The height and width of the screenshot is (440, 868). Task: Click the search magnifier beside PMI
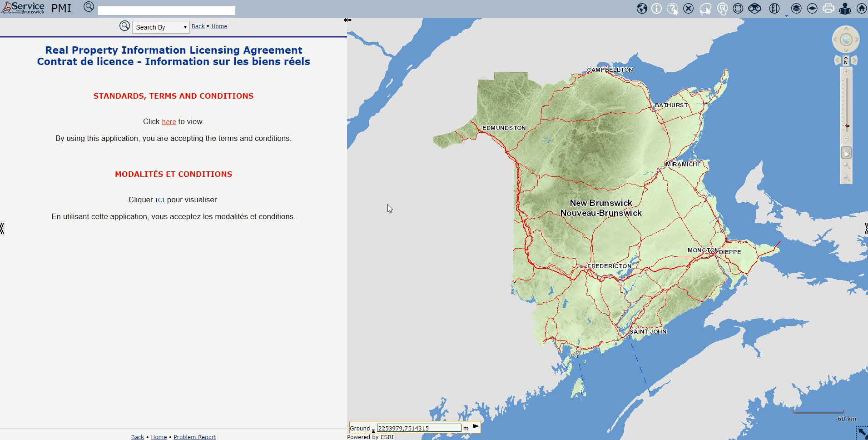click(89, 7)
